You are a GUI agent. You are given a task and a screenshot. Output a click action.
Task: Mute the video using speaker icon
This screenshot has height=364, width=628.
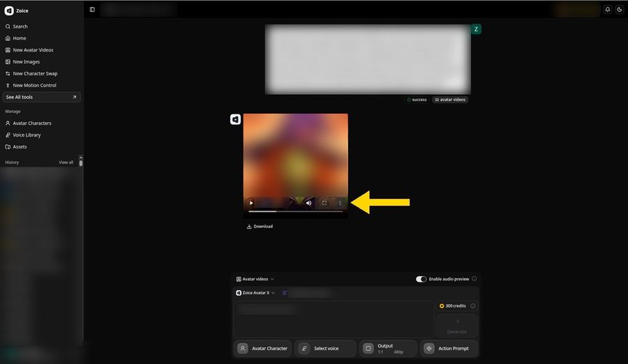309,203
